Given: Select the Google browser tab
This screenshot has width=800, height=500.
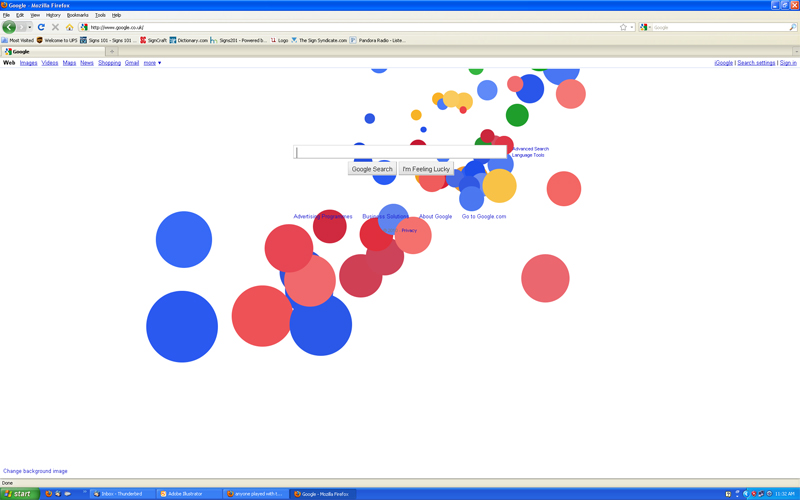Looking at the screenshot, I should (x=53, y=52).
